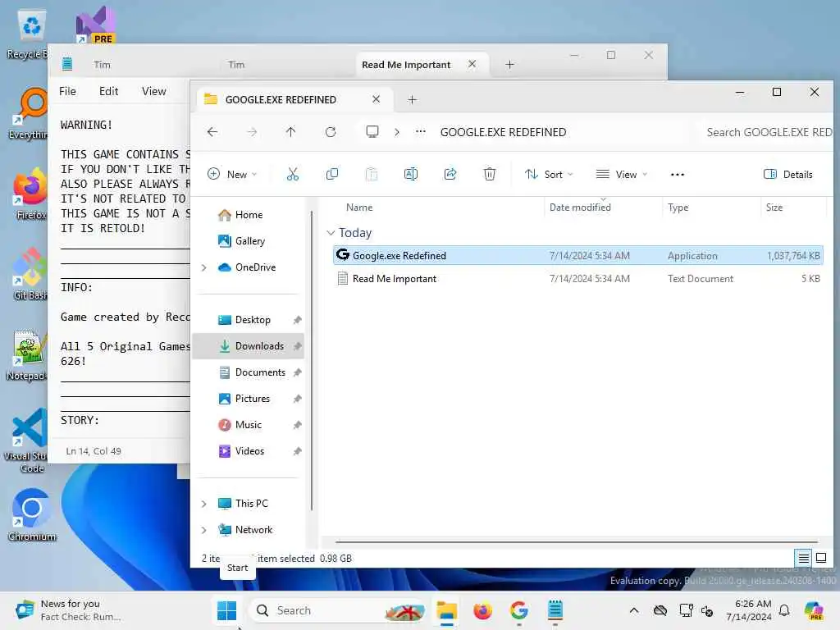Open the File menu in Notepad

(x=67, y=91)
